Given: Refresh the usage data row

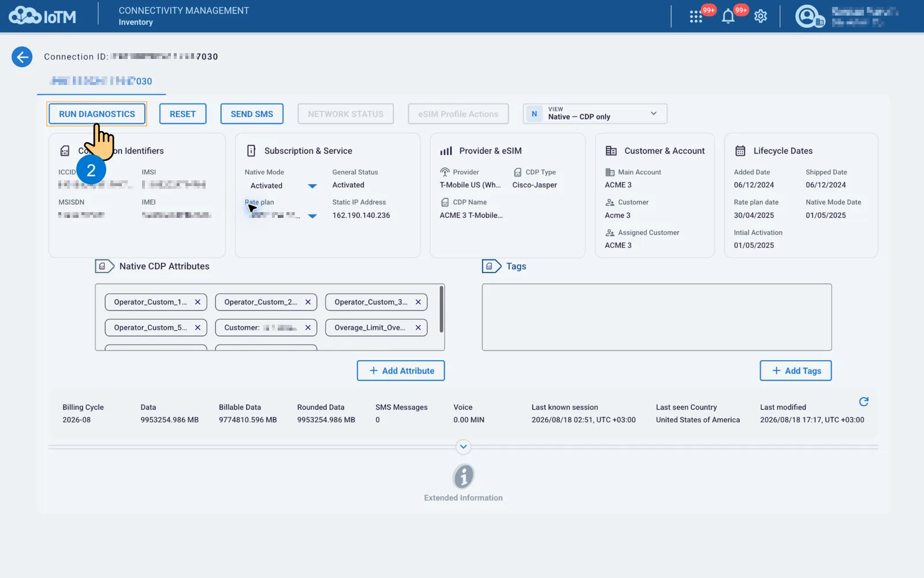Looking at the screenshot, I should point(863,402).
